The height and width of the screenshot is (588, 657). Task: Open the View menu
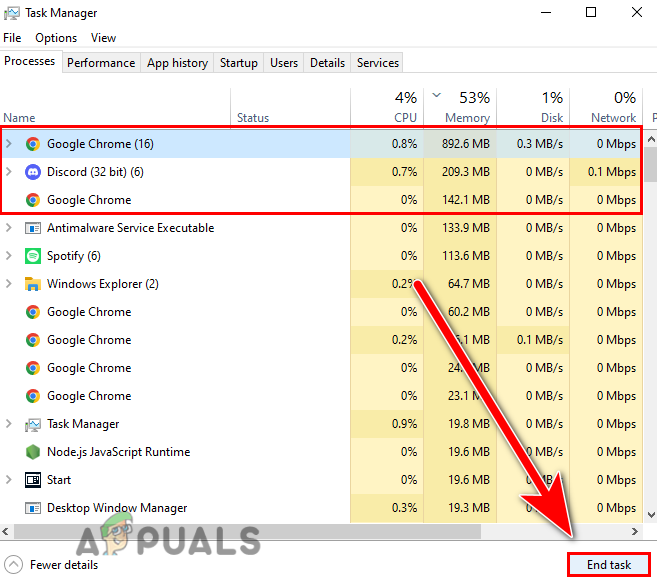pos(103,38)
